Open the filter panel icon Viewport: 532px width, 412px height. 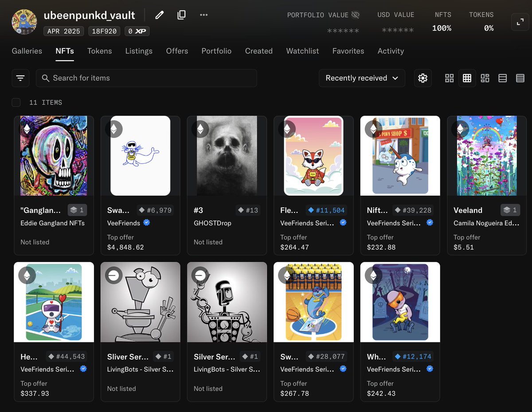(20, 78)
